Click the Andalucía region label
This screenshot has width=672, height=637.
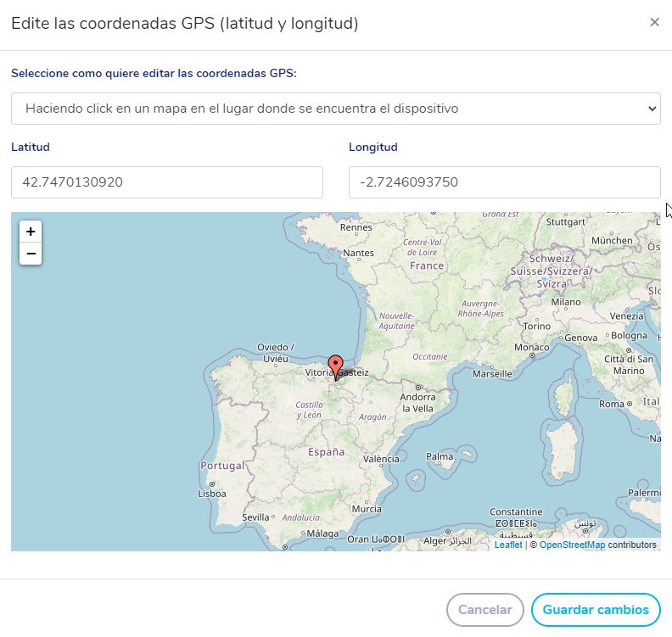(300, 517)
